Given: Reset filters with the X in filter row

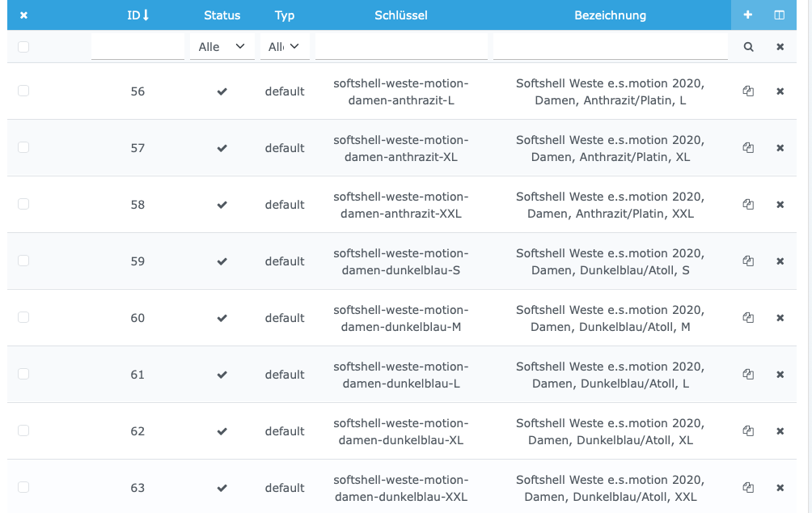Looking at the screenshot, I should pos(780,47).
